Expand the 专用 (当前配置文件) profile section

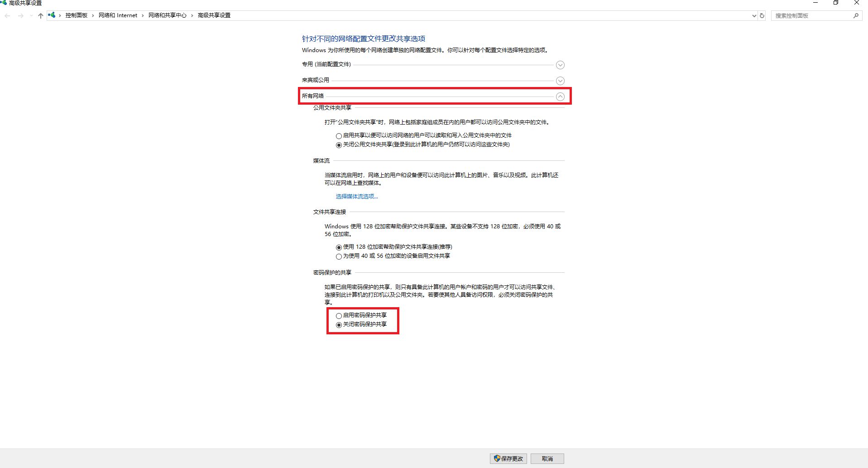560,65
